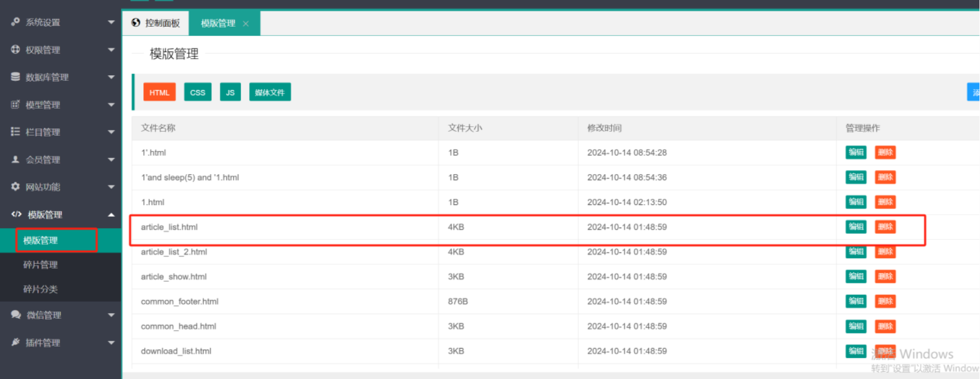Collapse the 模版管理 sidebar section arrow

(111, 215)
